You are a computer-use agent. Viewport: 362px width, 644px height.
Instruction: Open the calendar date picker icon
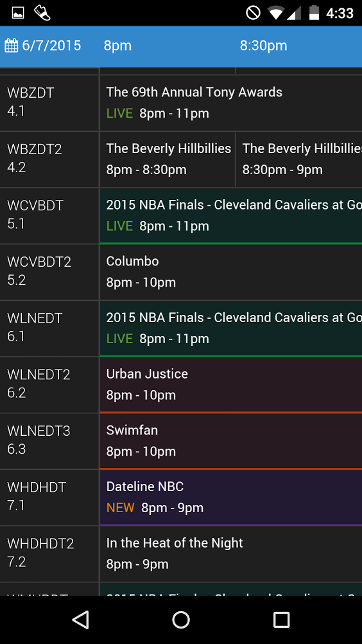11,46
